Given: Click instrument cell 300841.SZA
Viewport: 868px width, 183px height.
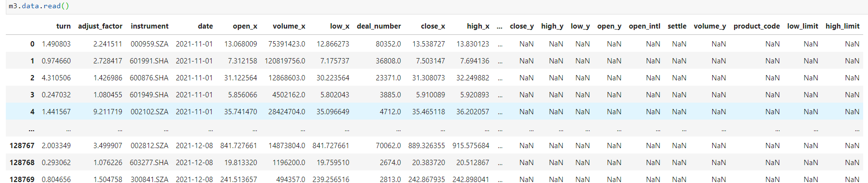Looking at the screenshot, I should coord(149,180).
